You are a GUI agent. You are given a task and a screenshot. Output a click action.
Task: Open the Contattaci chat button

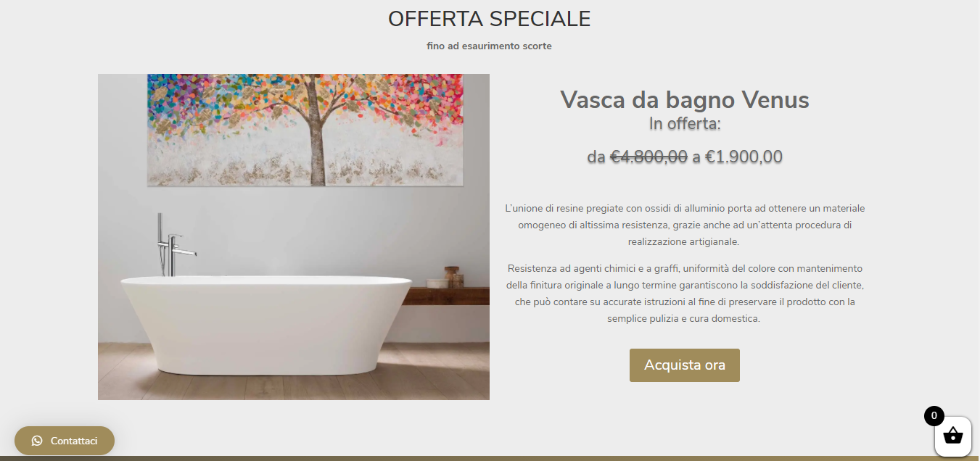click(65, 441)
